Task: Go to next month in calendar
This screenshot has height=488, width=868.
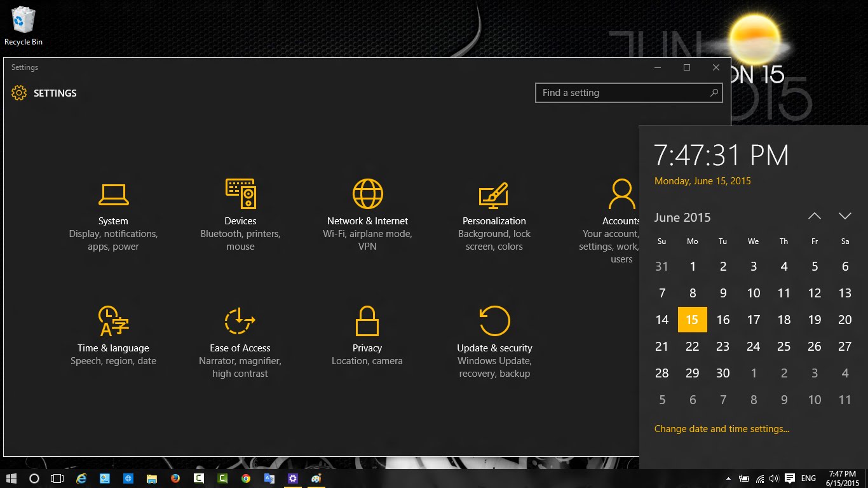Action: tap(844, 217)
